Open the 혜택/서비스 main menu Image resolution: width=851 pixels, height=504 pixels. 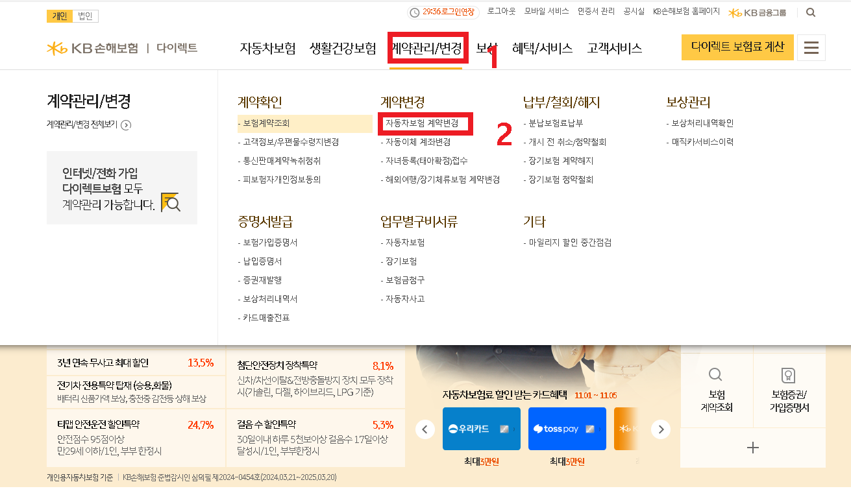click(x=542, y=48)
